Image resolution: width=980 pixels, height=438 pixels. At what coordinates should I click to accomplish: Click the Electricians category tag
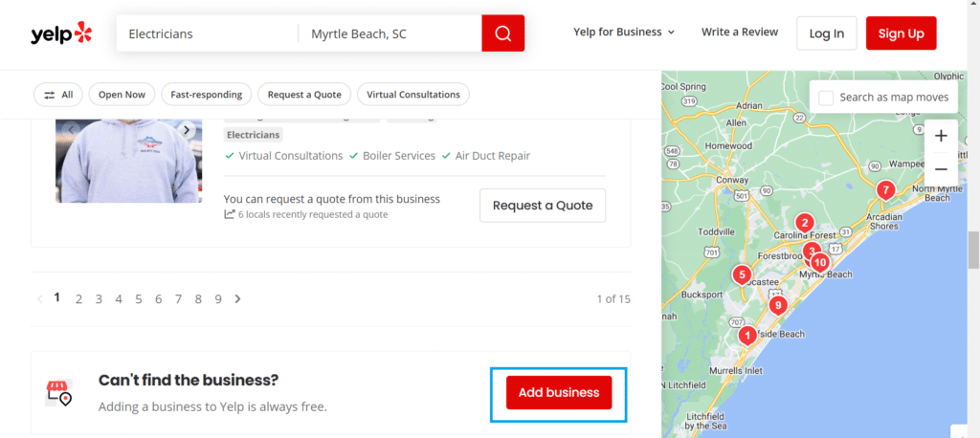253,134
